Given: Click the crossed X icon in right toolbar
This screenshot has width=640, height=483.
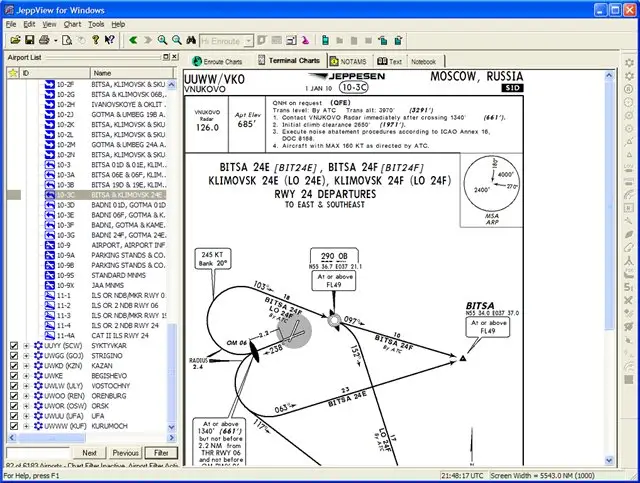Looking at the screenshot, I should [629, 300].
